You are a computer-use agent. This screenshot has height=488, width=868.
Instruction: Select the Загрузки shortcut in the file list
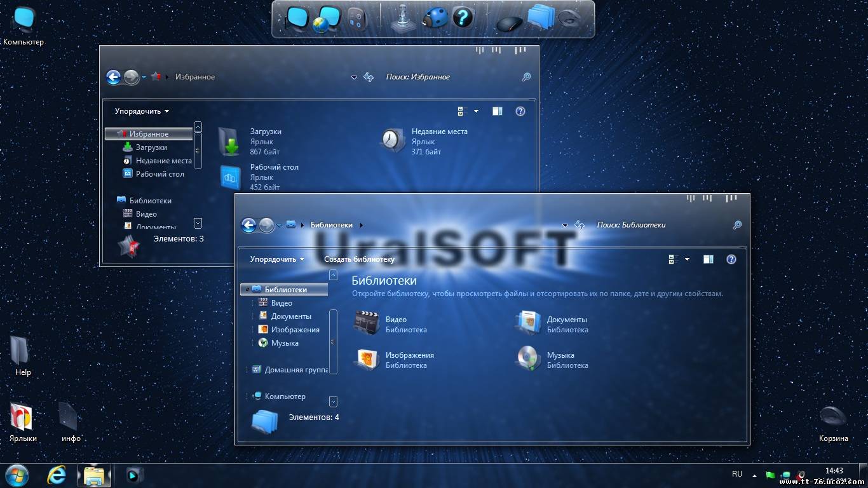(x=249, y=141)
